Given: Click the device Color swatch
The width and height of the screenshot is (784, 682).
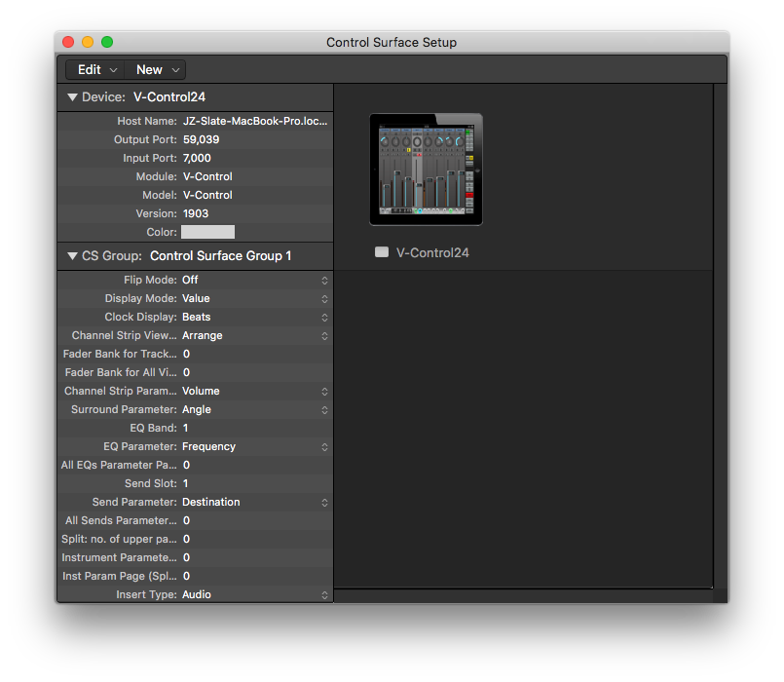Looking at the screenshot, I should [207, 232].
